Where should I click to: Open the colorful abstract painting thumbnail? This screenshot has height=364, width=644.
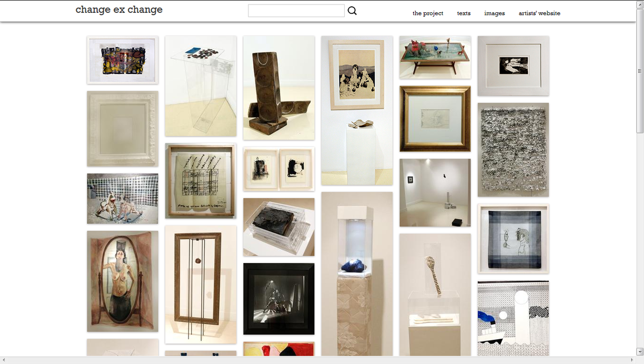pyautogui.click(x=122, y=60)
